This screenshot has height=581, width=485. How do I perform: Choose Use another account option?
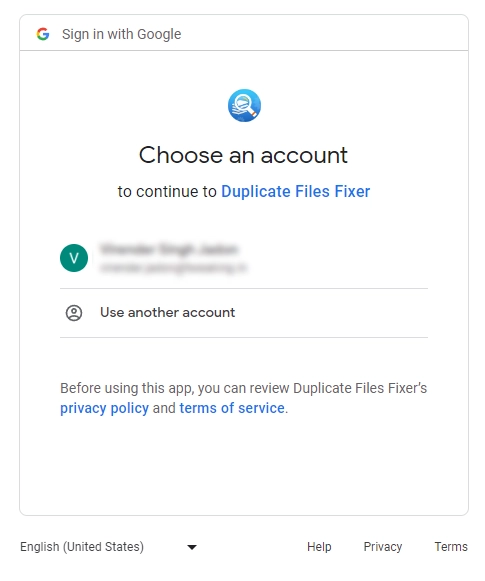(x=244, y=313)
